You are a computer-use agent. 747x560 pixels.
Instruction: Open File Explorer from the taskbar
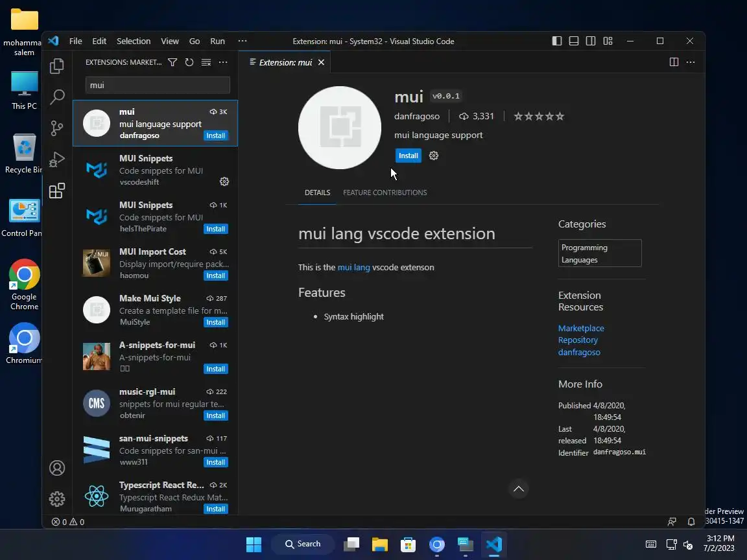click(380, 544)
